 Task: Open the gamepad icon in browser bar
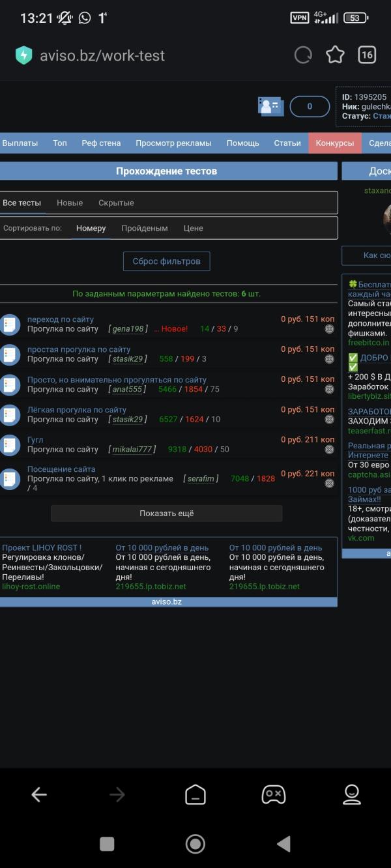(x=274, y=794)
